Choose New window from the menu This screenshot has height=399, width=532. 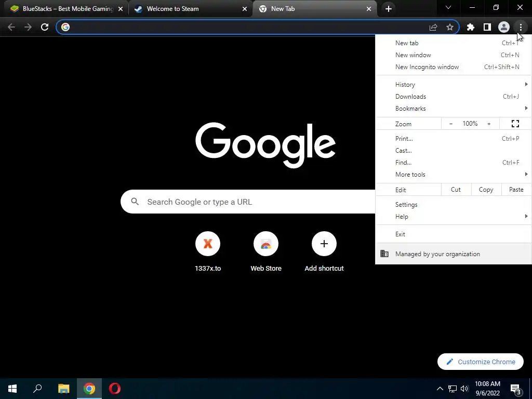coord(453,55)
